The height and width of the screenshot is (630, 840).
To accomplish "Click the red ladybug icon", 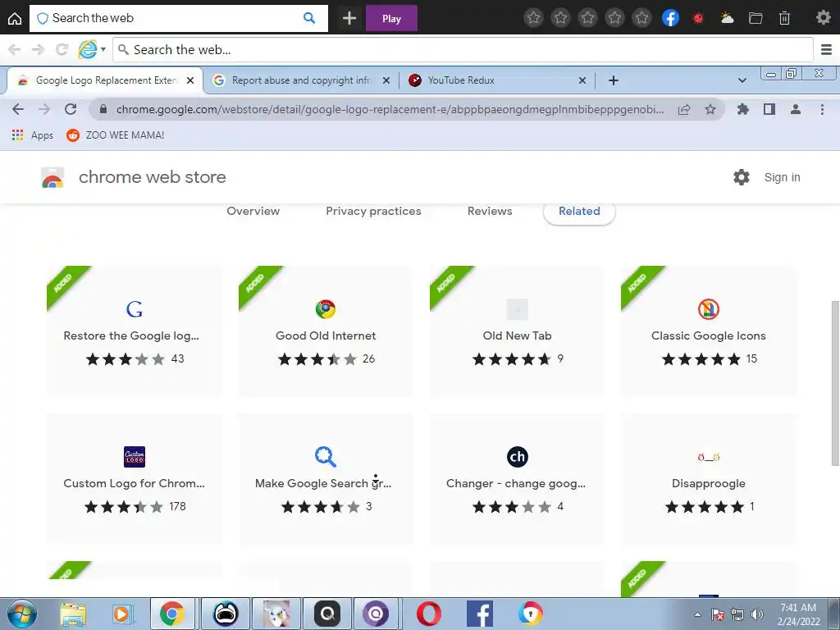I will tap(697, 18).
